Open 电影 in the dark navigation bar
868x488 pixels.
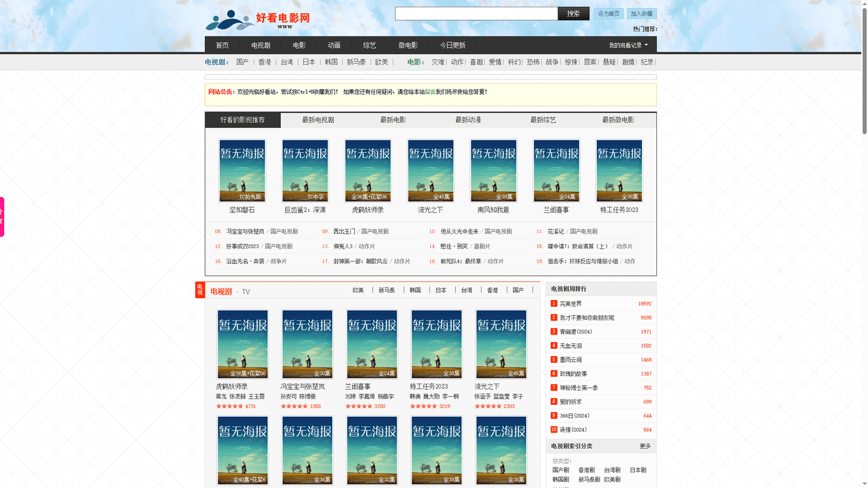pyautogui.click(x=299, y=45)
